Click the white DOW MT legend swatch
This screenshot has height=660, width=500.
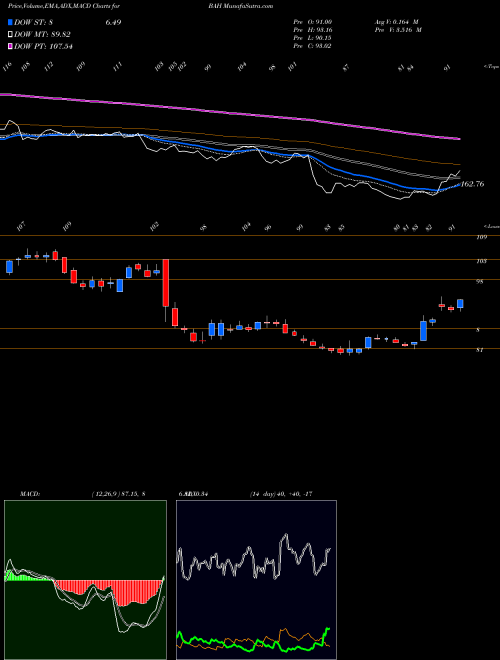tap(10, 35)
